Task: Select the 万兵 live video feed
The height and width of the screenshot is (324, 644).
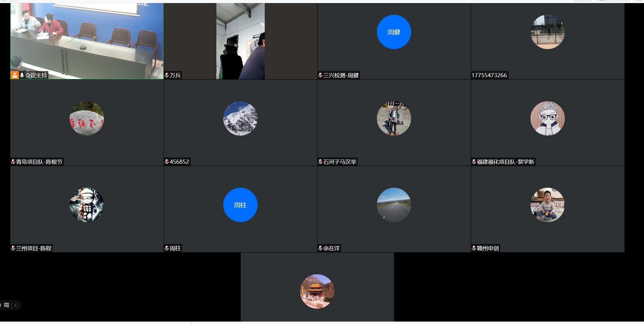Action: click(x=240, y=41)
